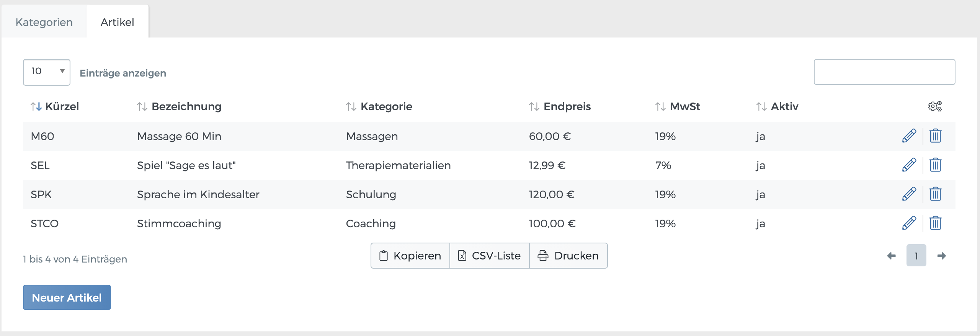Edit the M60 massage article
980x336 pixels.
pos(909,136)
